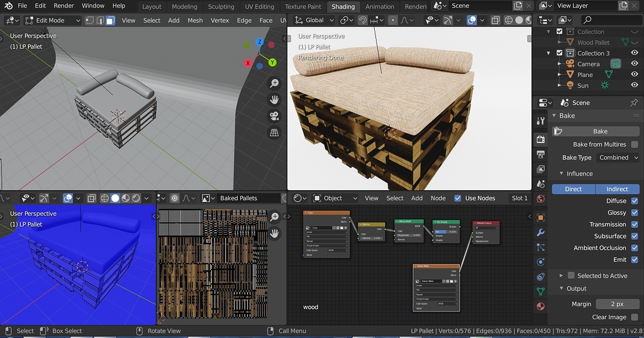
Task: Disable Ambient Occlusion checkbox
Action: 635,248
